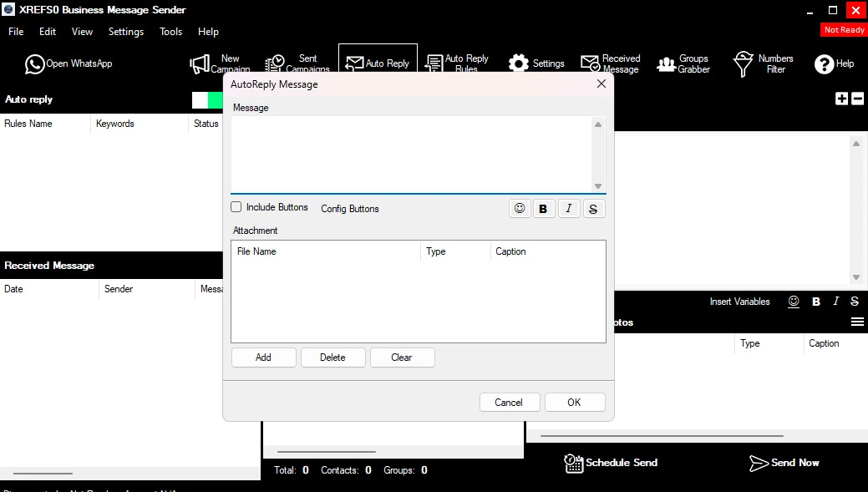
Task: Open Settings gear in toolbar
Action: click(536, 63)
